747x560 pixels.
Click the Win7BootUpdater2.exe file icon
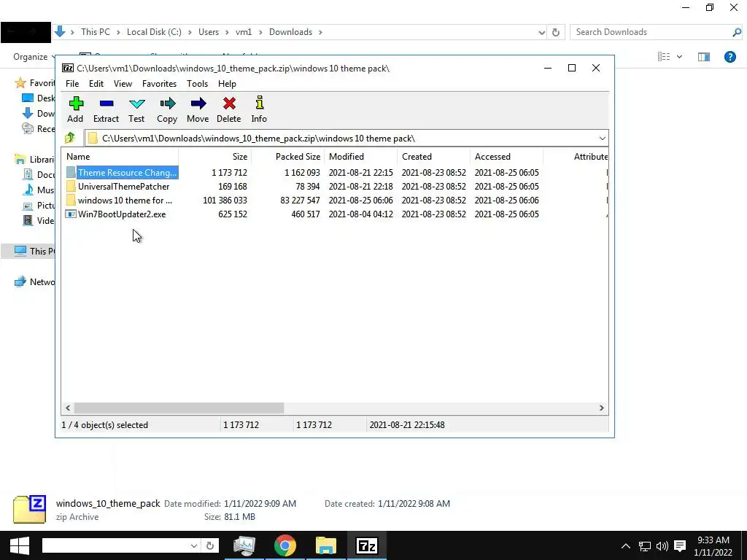pyautogui.click(x=71, y=214)
